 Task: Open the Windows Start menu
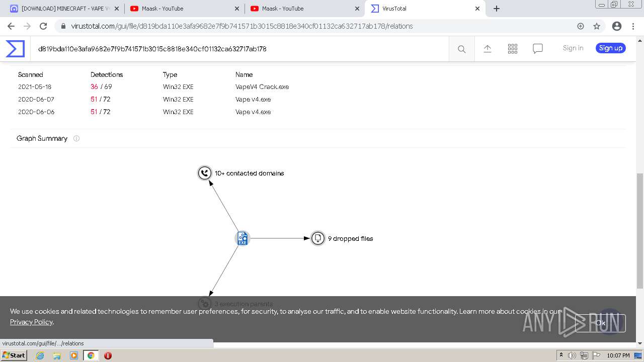(14, 355)
